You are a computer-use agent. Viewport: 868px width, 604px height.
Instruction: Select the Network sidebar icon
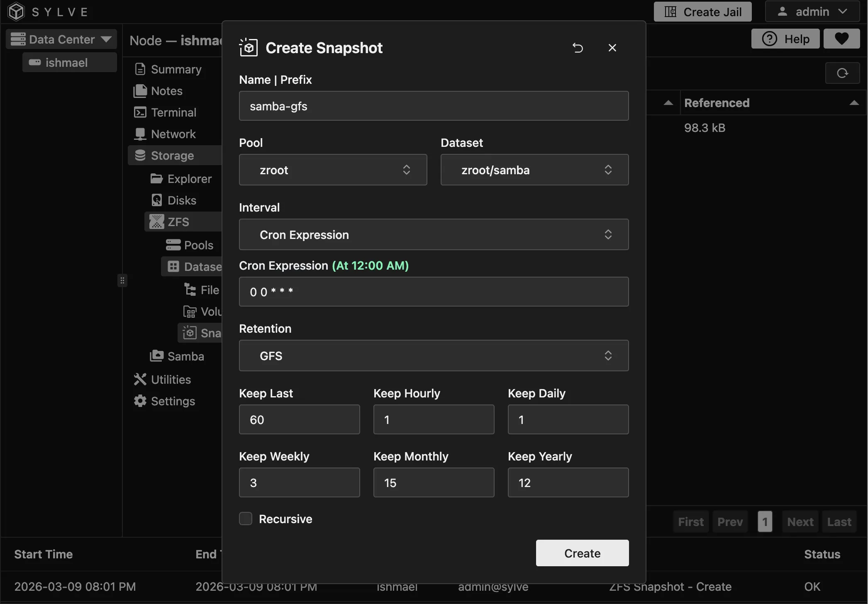tap(141, 134)
